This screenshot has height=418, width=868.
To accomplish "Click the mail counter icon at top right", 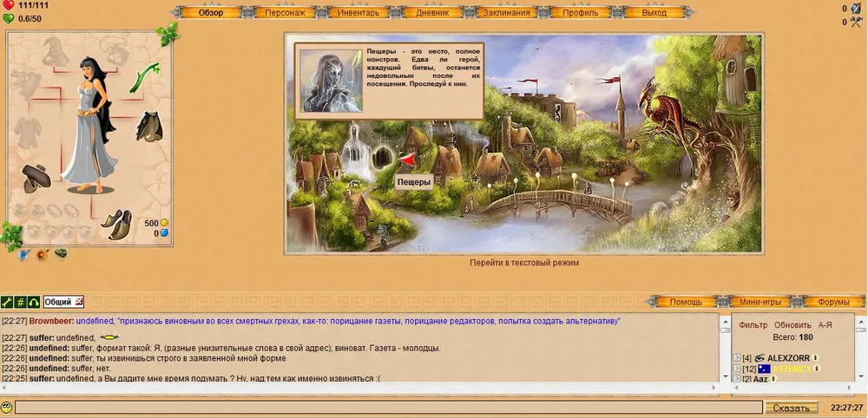I will [857, 9].
